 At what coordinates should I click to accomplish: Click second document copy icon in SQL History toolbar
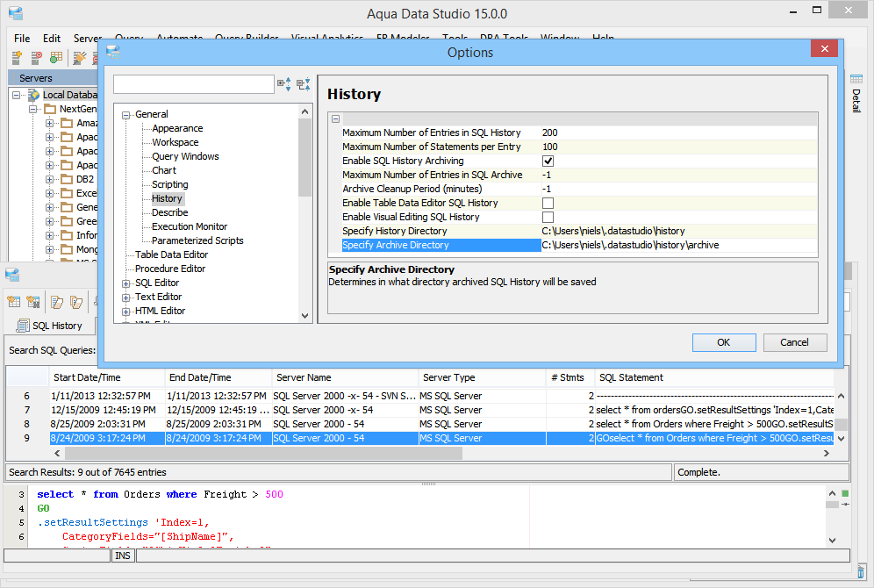coord(76,302)
